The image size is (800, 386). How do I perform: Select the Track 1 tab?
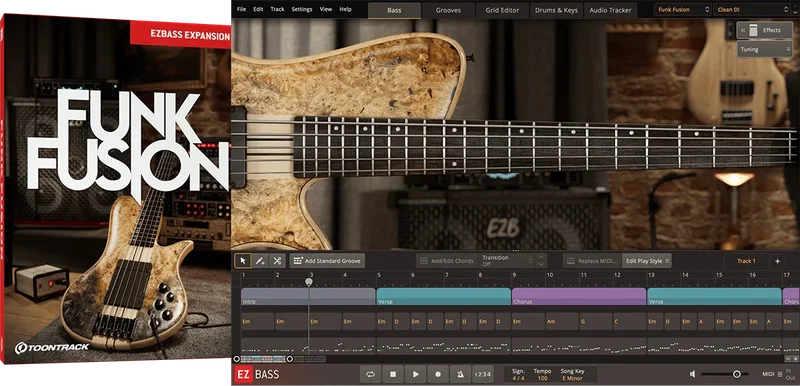pos(746,261)
